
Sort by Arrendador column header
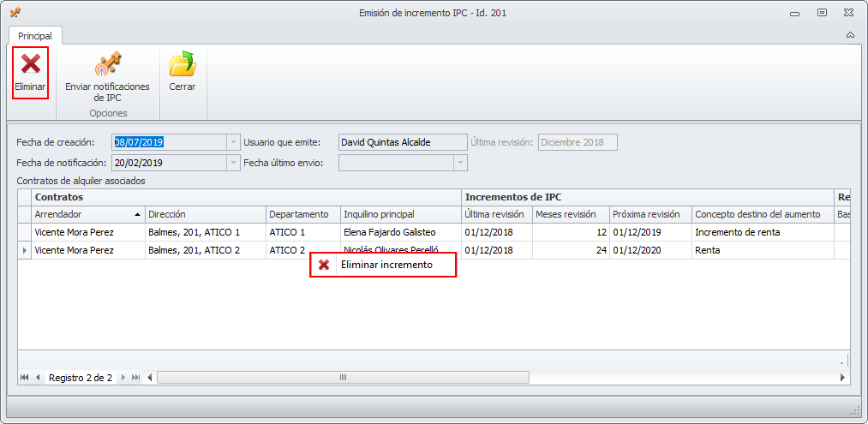(88, 214)
